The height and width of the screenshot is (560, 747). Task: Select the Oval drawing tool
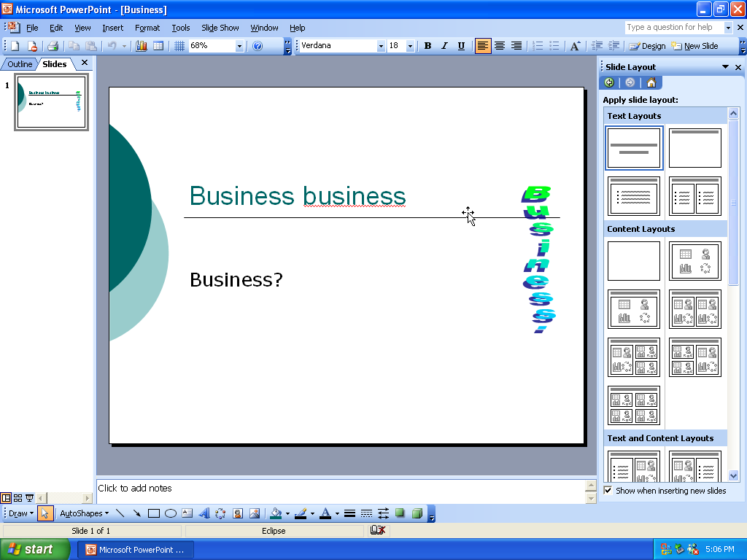click(171, 513)
